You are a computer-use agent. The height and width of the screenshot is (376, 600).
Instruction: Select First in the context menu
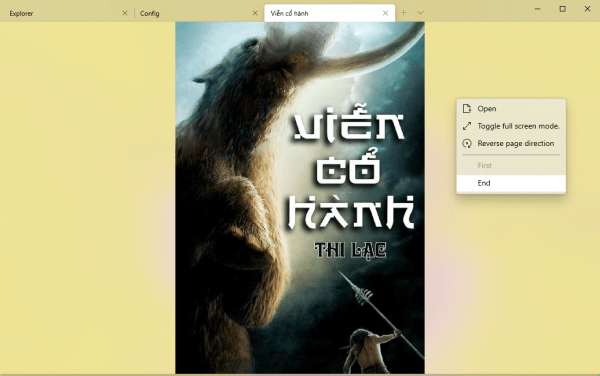511,166
